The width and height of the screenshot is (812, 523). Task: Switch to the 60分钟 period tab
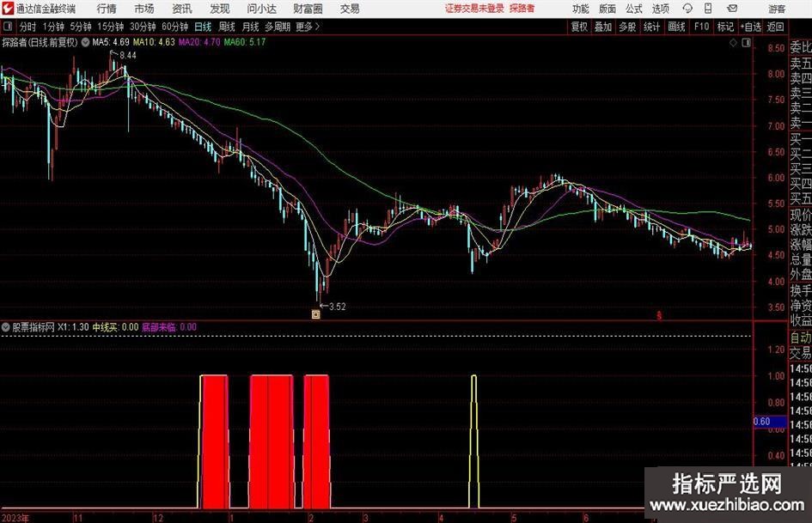click(175, 27)
